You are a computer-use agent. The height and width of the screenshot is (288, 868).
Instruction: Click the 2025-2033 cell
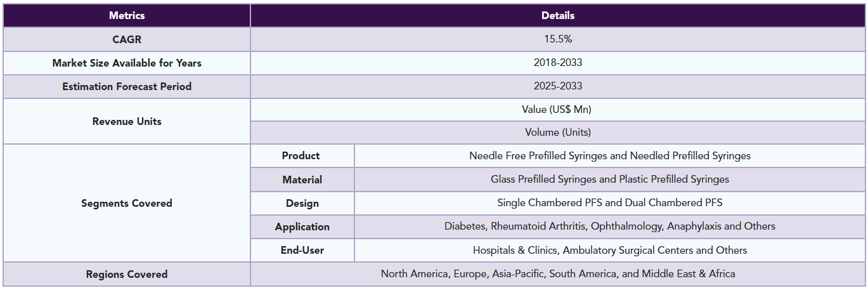click(x=558, y=86)
